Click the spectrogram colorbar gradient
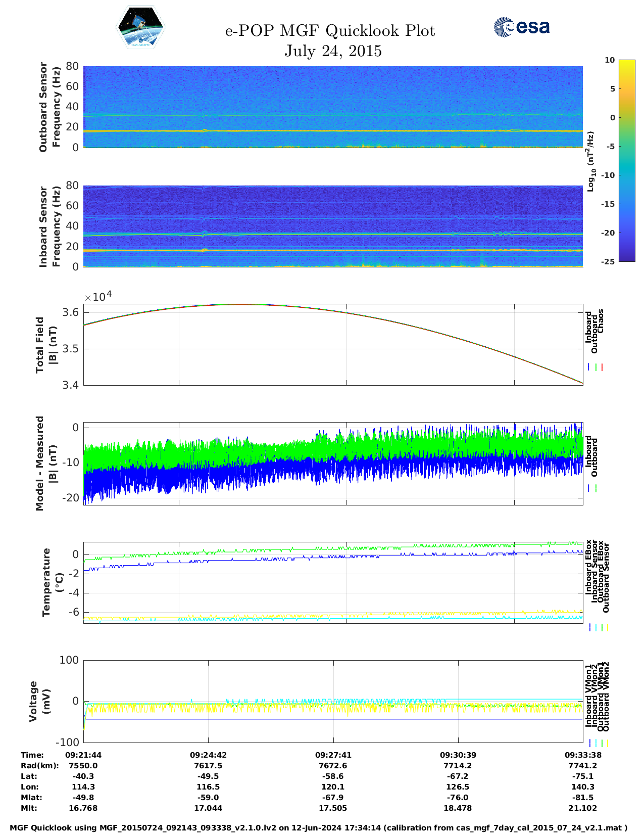The width and height of the screenshot is (644, 834). tap(626, 160)
